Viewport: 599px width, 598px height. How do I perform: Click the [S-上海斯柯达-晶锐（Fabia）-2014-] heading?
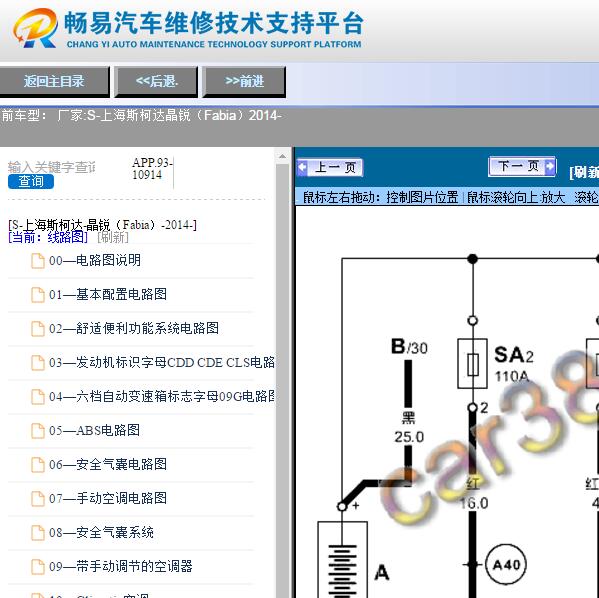click(x=102, y=225)
